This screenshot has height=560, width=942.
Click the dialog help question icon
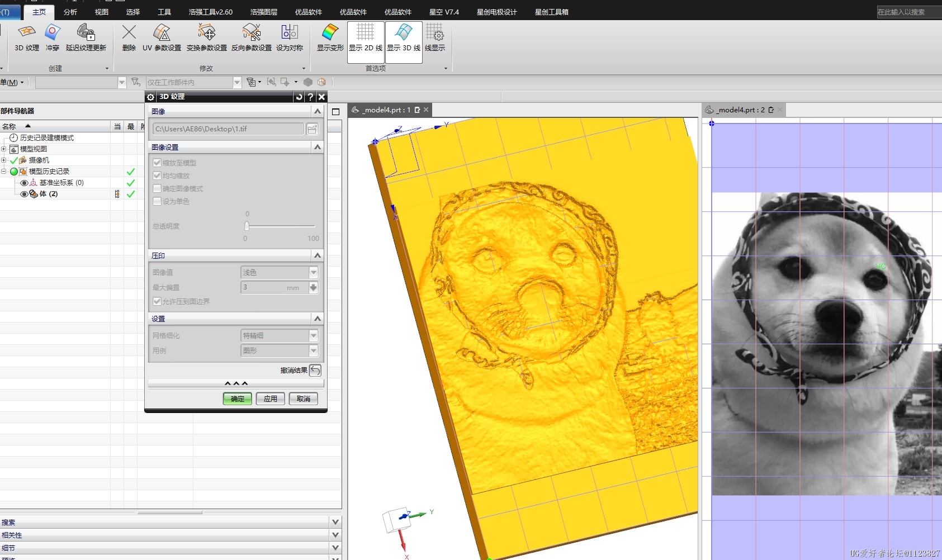(x=310, y=97)
